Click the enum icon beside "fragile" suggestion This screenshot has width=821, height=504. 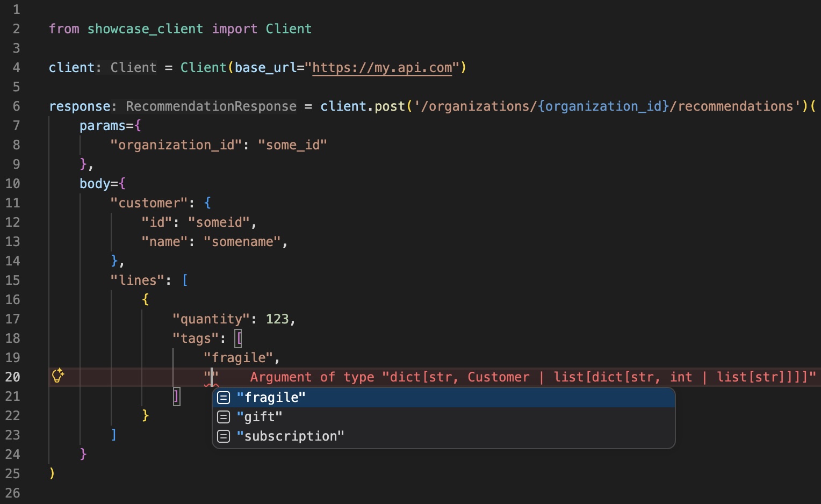224,398
